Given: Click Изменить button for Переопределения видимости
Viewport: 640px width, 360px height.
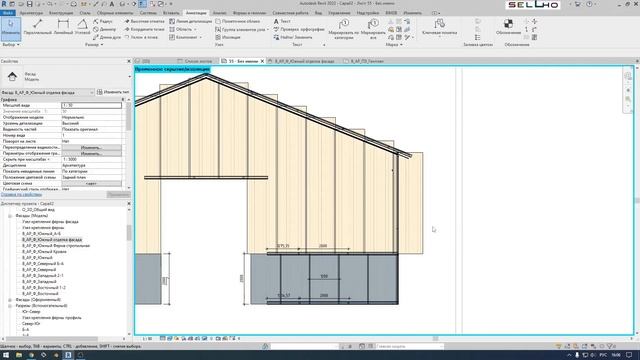Looking at the screenshot, I should tap(91, 147).
